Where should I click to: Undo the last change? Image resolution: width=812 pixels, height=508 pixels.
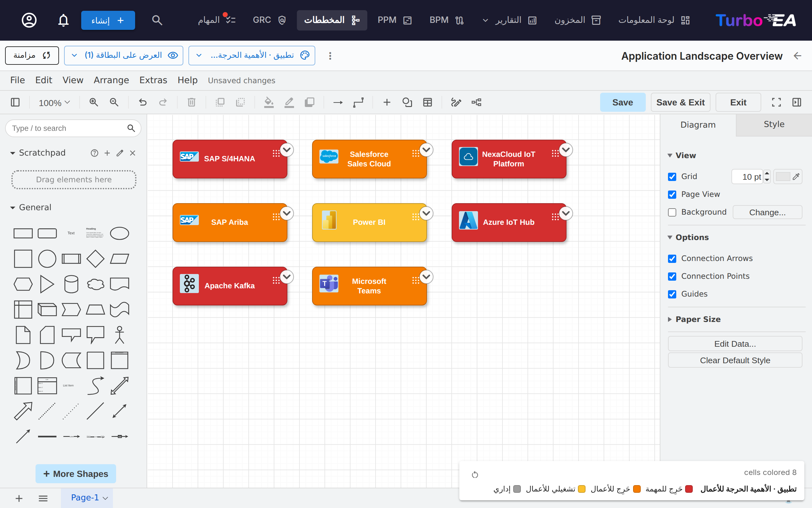[x=143, y=102]
